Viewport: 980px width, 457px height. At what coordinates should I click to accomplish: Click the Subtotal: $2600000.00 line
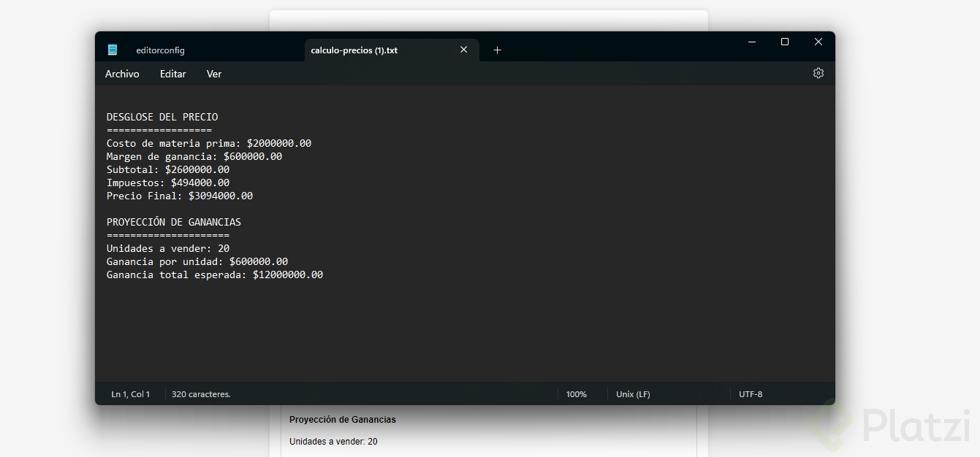click(168, 169)
